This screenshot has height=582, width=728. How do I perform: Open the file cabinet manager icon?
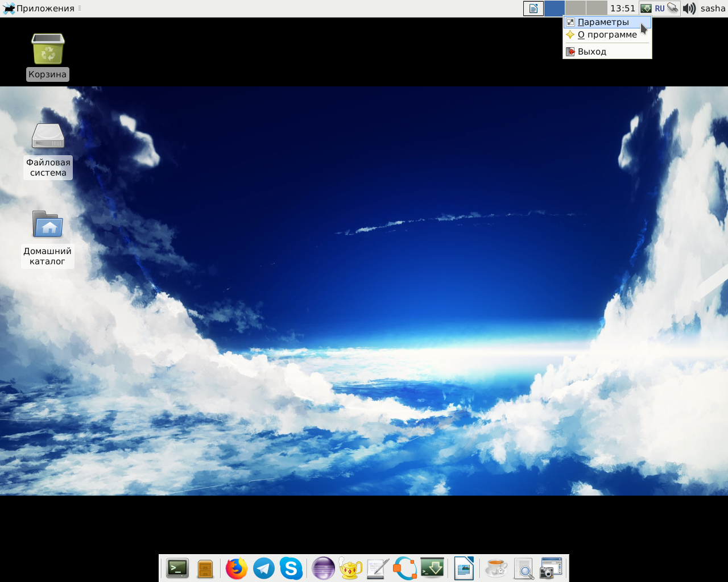click(x=205, y=569)
